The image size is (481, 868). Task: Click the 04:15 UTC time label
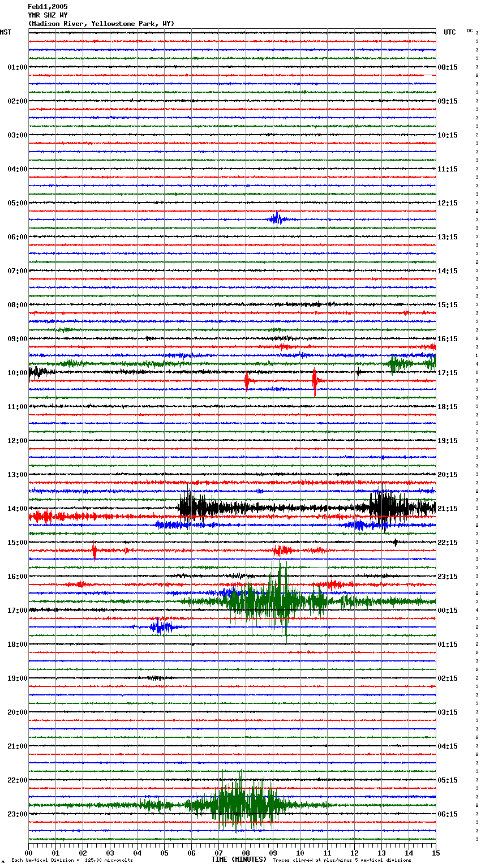[x=448, y=746]
